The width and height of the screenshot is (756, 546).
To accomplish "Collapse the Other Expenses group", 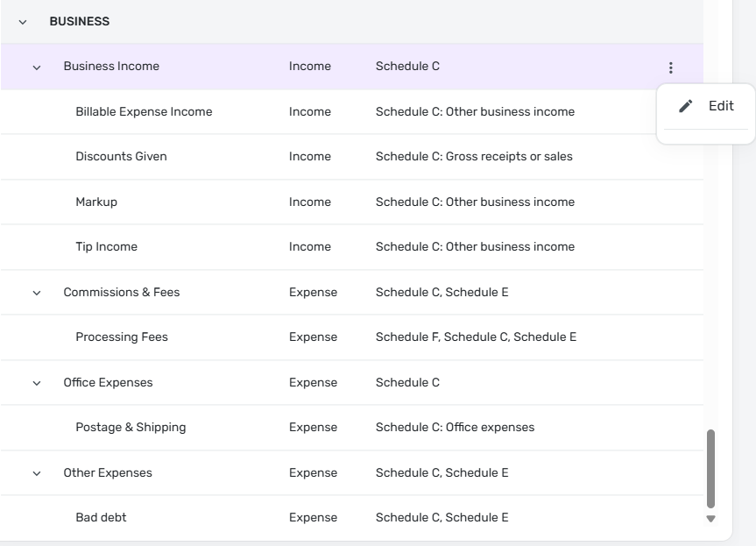I will tap(37, 473).
